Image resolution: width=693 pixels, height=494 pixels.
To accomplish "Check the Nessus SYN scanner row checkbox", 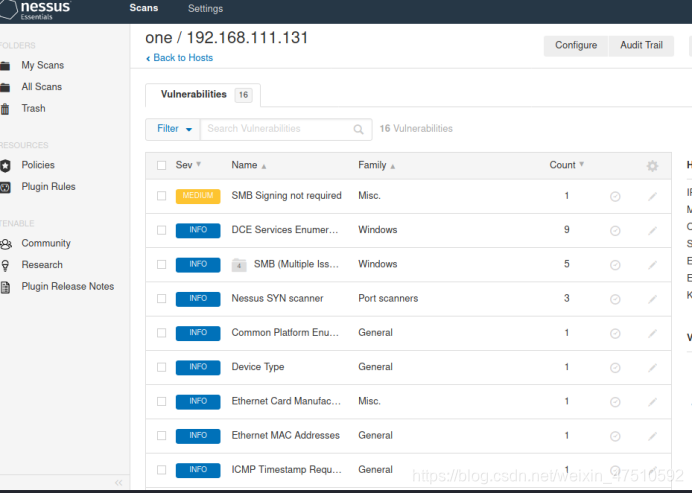I will click(161, 299).
